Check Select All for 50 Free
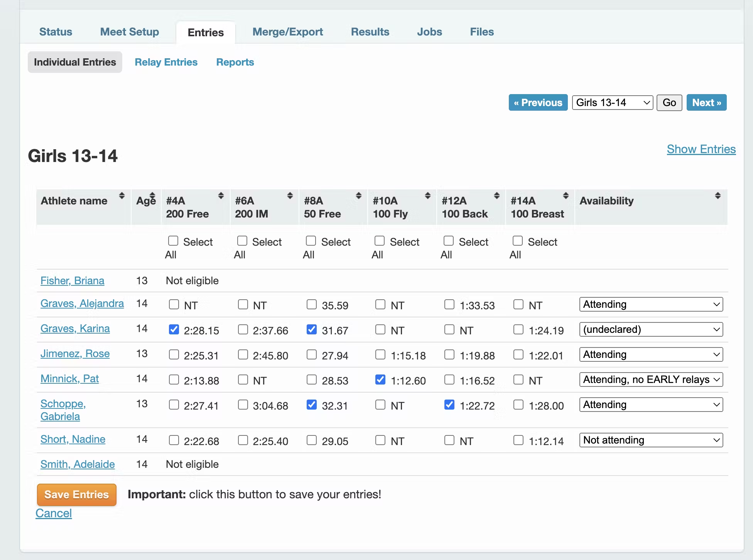Viewport: 753px width, 560px height. click(311, 241)
